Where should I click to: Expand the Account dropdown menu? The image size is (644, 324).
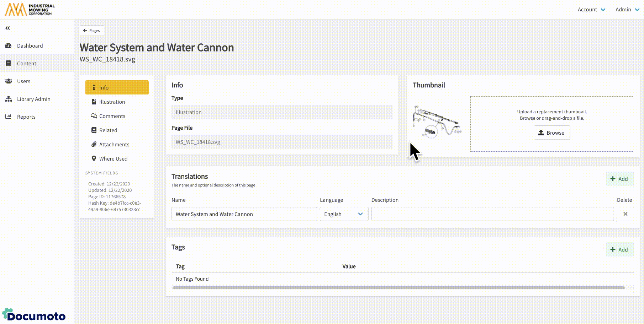tap(591, 10)
